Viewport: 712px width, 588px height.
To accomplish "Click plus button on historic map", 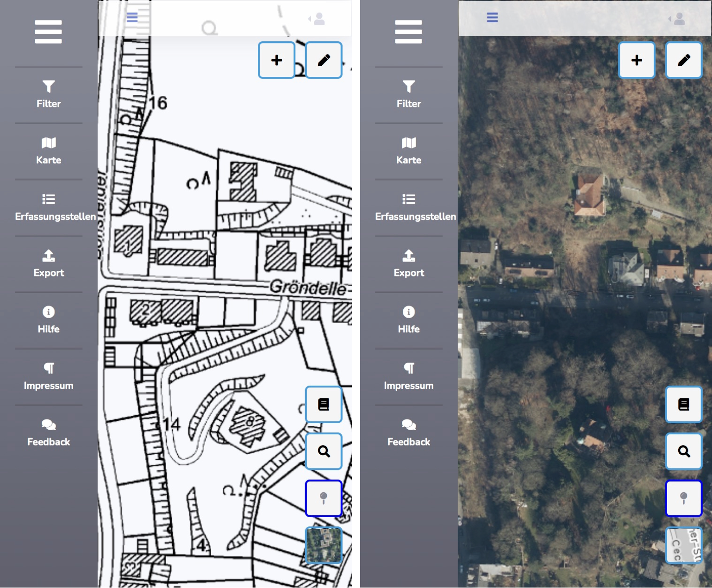I will 277,60.
